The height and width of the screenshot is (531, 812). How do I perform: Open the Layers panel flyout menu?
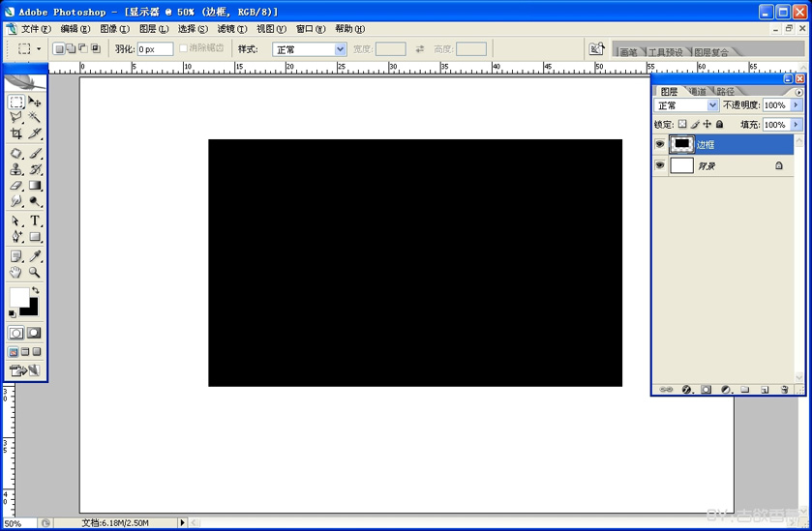click(x=799, y=92)
